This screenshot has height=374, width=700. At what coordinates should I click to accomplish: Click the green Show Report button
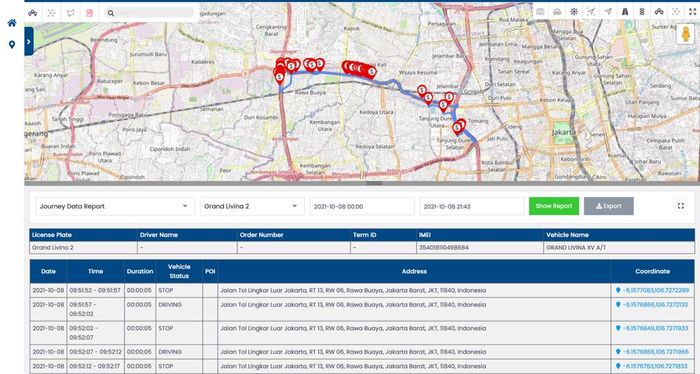point(554,206)
